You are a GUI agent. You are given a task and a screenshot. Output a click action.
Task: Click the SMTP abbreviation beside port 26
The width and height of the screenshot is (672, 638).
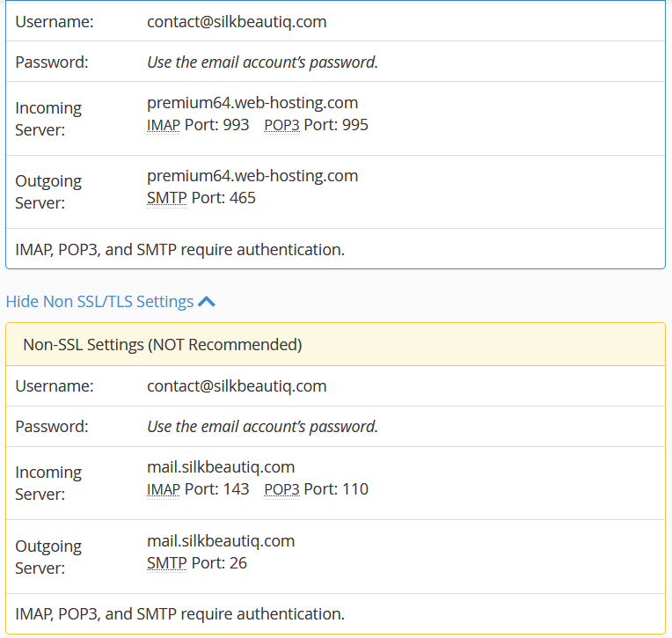click(166, 562)
